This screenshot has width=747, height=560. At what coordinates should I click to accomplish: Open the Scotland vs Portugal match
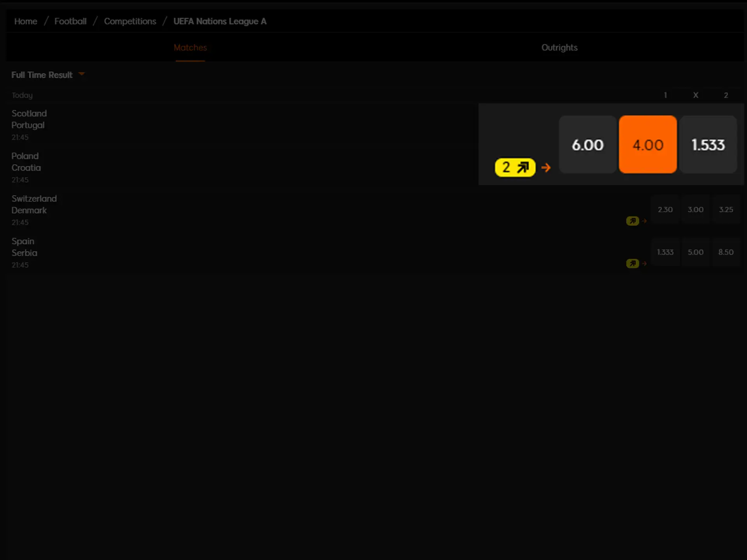pyautogui.click(x=29, y=124)
